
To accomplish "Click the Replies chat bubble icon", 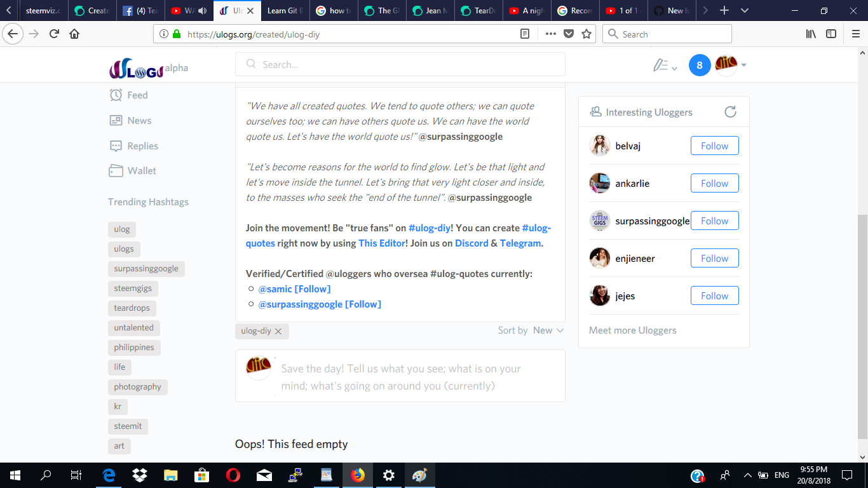I will [116, 146].
